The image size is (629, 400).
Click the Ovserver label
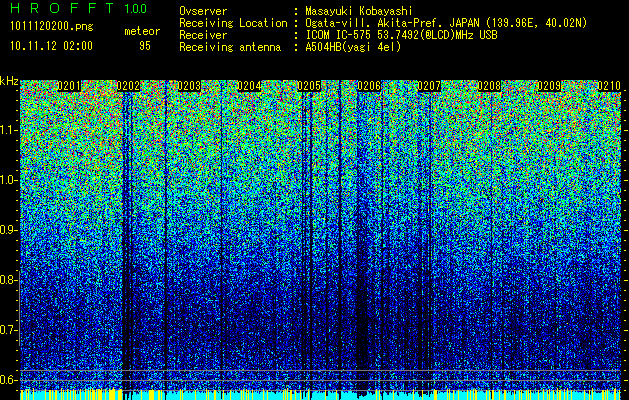tap(203, 11)
